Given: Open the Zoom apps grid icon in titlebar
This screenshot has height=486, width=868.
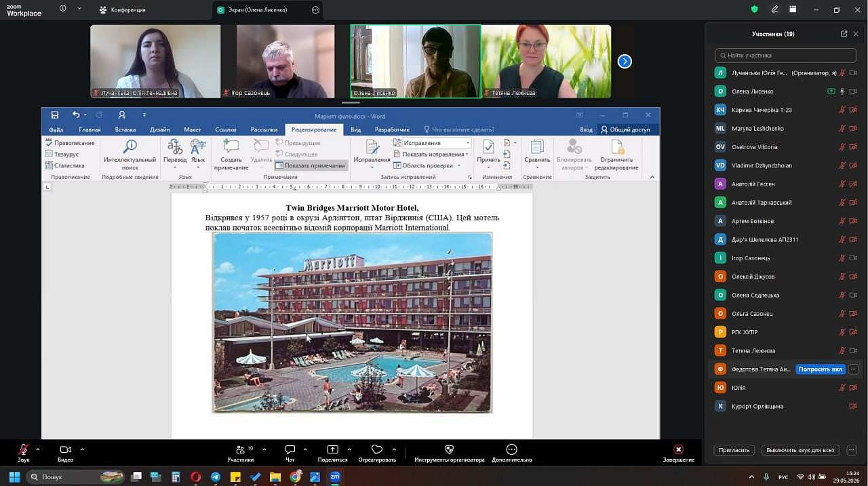Looking at the screenshot, I should [793, 9].
